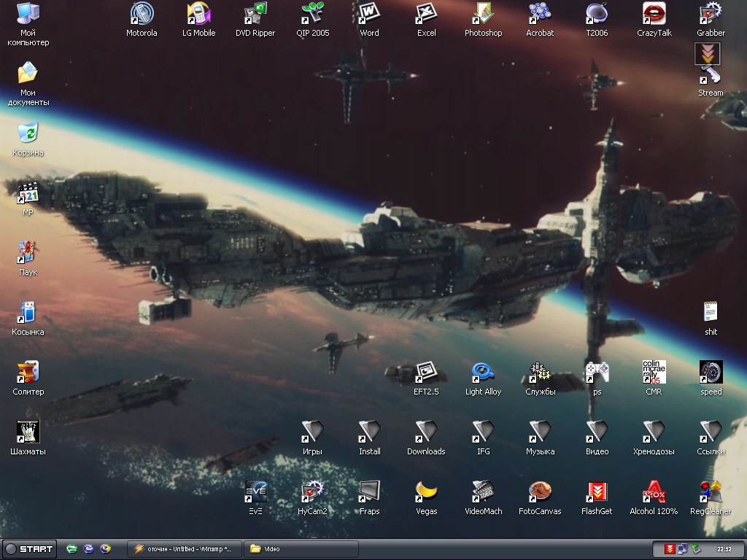
Task: Select the shit text file
Action: [x=711, y=312]
